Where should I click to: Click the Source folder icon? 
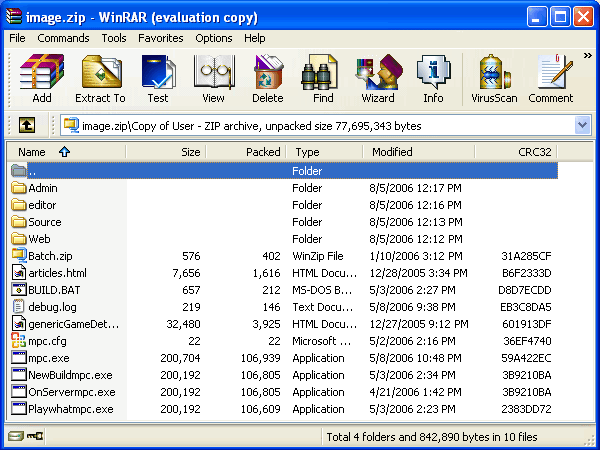pyautogui.click(x=18, y=222)
